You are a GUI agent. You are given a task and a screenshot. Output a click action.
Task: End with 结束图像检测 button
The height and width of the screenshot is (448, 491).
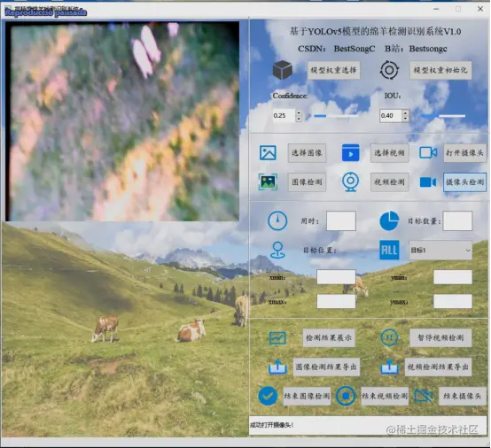click(x=307, y=397)
